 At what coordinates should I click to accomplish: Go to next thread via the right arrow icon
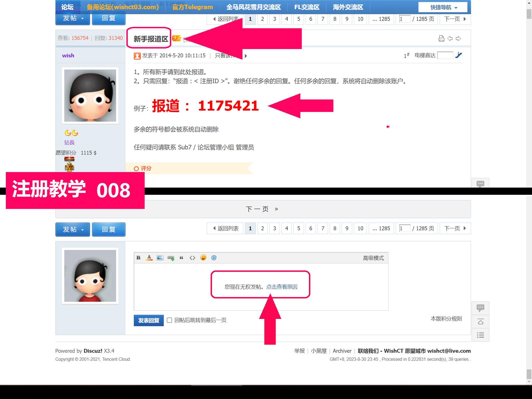pyautogui.click(x=459, y=39)
